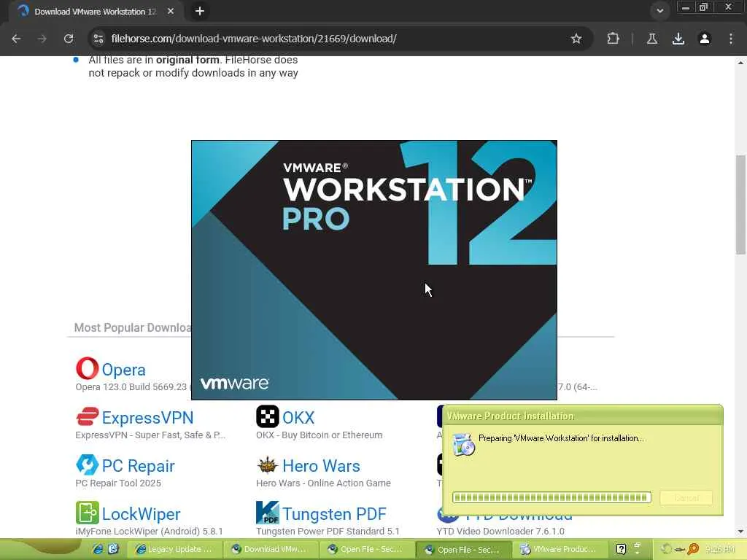Click the scrollbar up arrow
The height and width of the screenshot is (560, 747).
point(741,63)
